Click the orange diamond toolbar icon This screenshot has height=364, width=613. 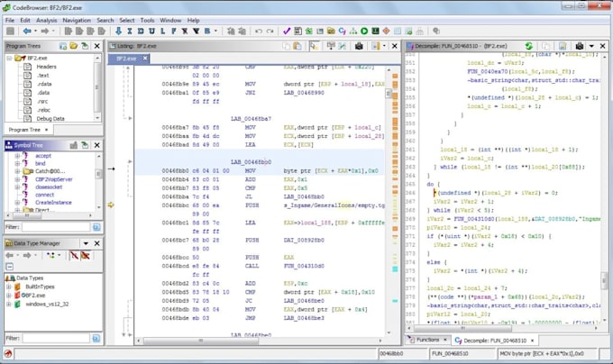[x=386, y=32]
